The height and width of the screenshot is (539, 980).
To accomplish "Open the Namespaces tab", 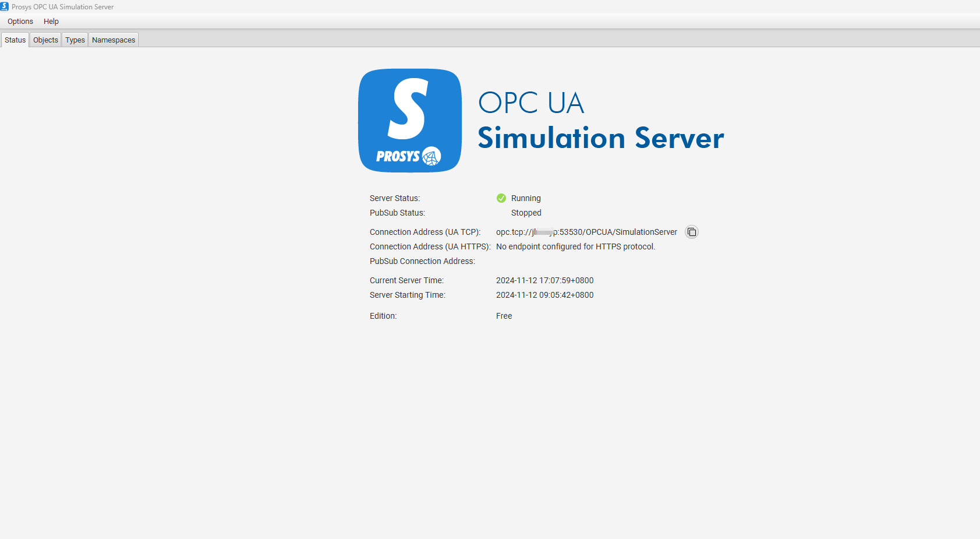I will (114, 40).
